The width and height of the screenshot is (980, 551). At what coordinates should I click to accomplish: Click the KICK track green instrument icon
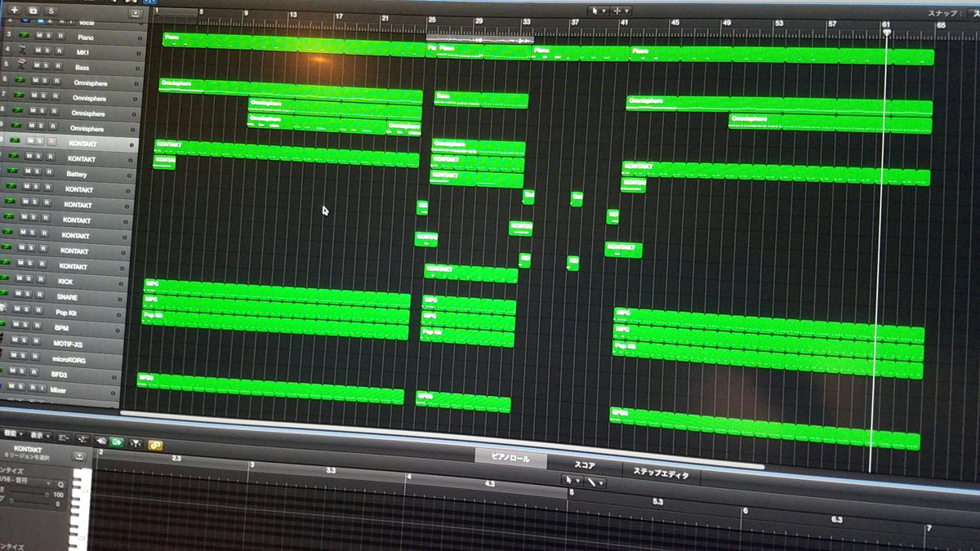(4, 278)
